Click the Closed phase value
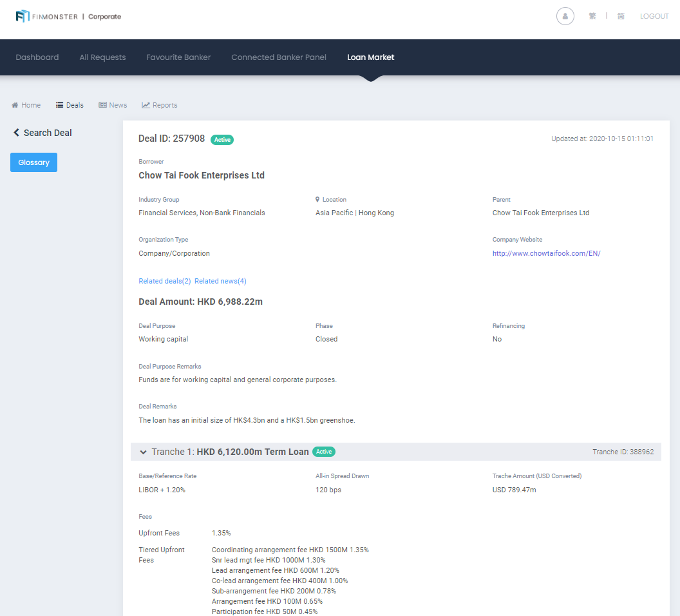 coord(326,339)
